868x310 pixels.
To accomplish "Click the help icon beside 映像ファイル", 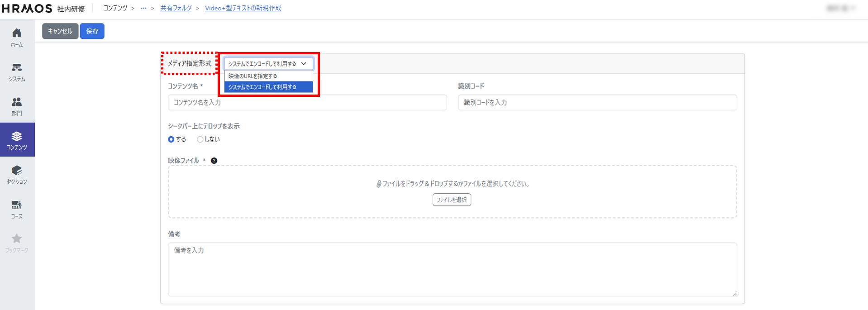I will pyautogui.click(x=214, y=161).
